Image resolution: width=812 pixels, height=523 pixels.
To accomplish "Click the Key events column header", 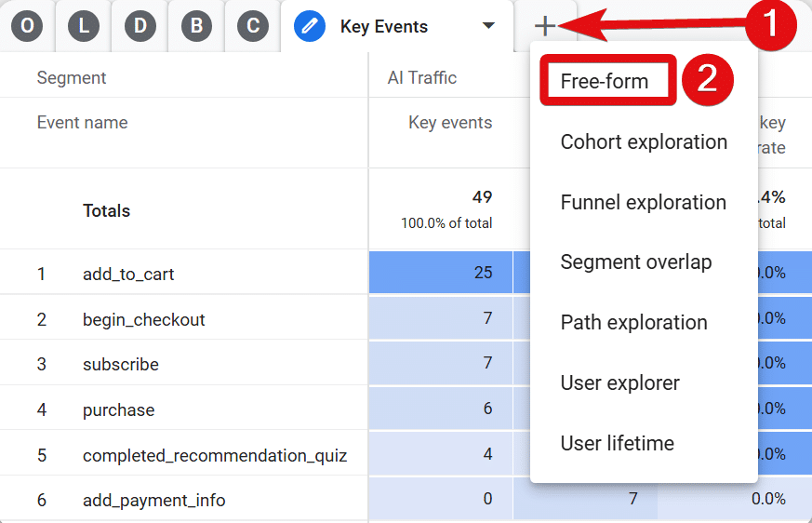I will (x=450, y=122).
